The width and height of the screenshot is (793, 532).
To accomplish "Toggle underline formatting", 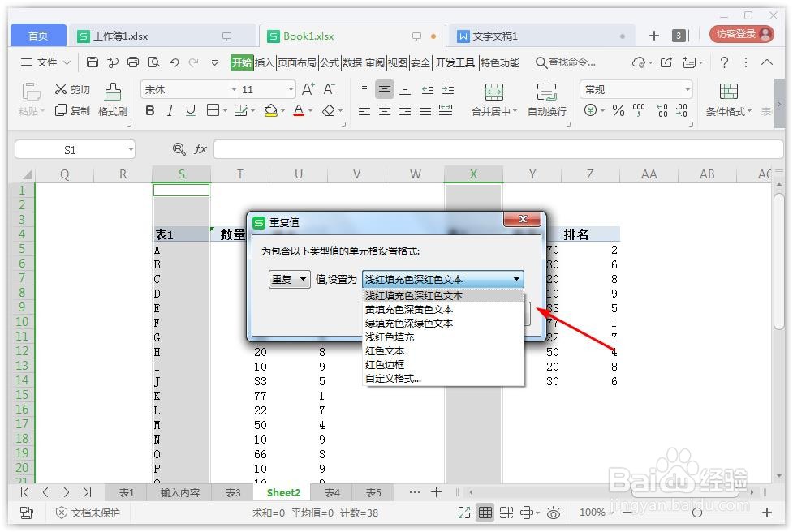I will (191, 110).
